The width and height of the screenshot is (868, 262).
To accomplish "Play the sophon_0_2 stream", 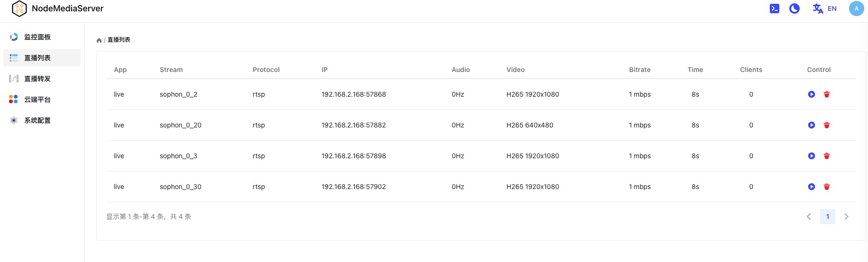I will click(812, 94).
